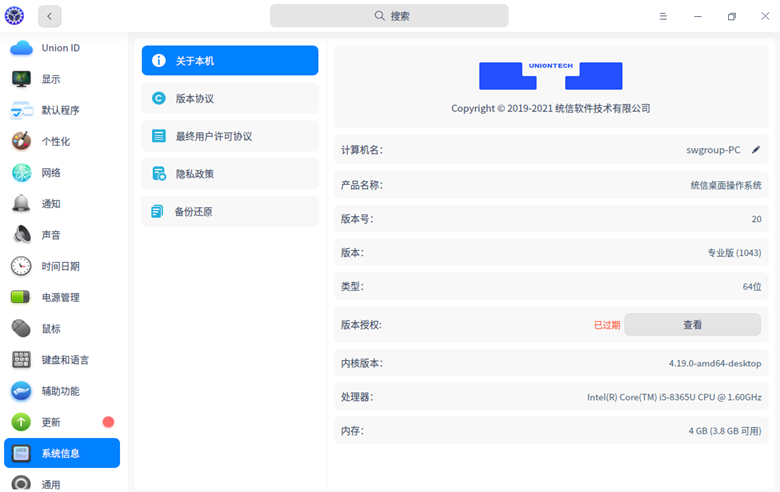780x492 pixels.
Task: Open 默认程序 default programs icon
Action: 21,110
